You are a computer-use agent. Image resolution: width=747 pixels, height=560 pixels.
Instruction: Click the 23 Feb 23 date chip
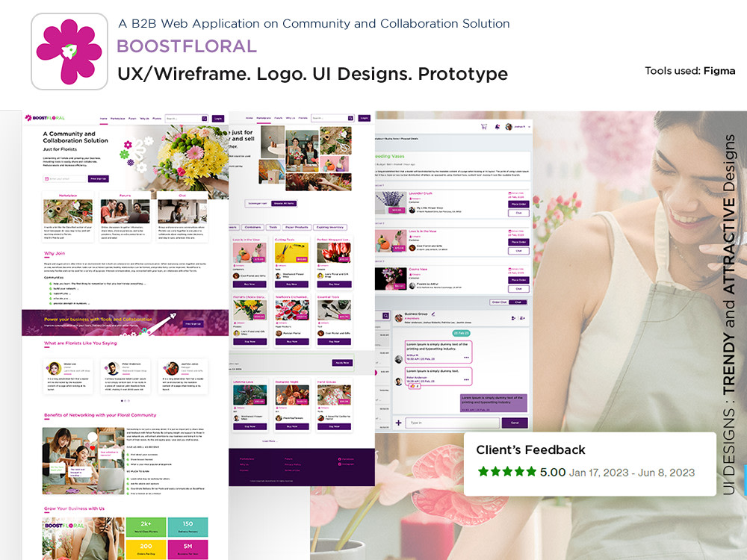point(461,333)
